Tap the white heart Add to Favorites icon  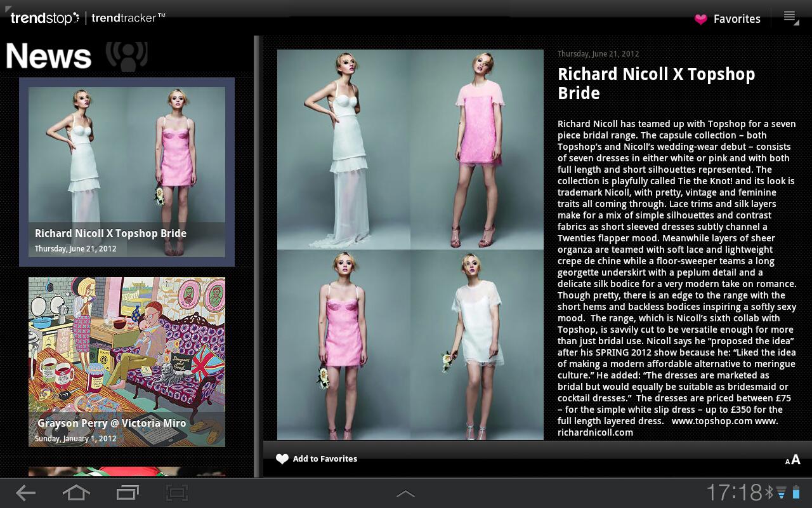pyautogui.click(x=282, y=458)
